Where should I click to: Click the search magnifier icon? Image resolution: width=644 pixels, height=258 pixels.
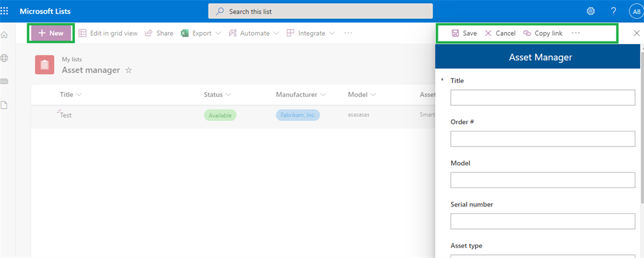[220, 11]
